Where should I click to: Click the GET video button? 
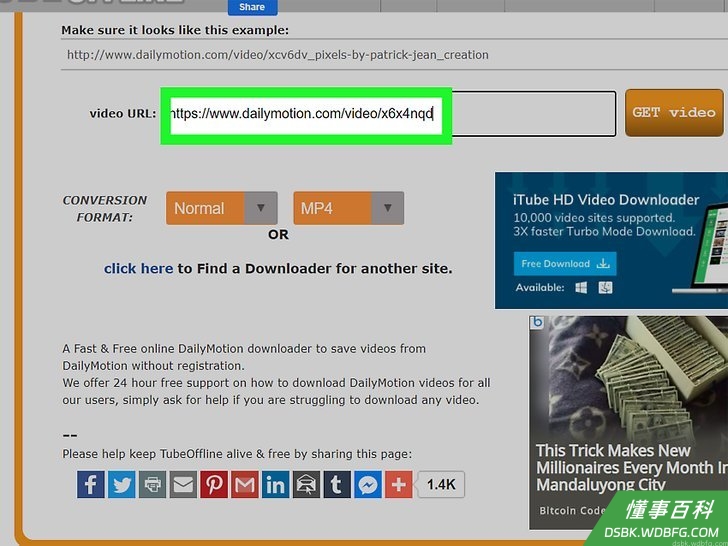(x=674, y=113)
